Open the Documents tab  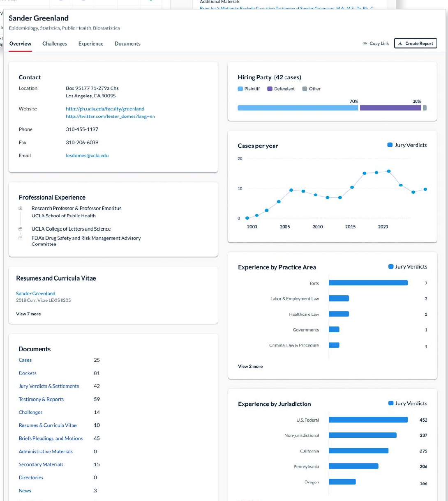(x=127, y=44)
